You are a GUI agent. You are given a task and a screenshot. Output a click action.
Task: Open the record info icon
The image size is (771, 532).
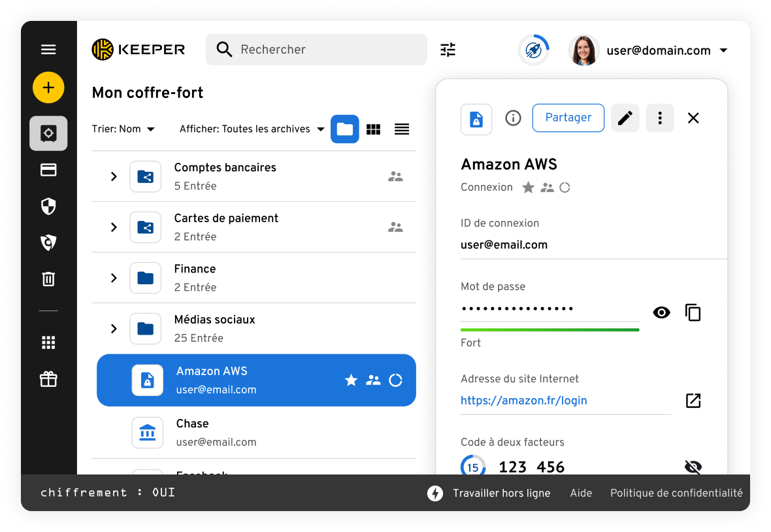pyautogui.click(x=513, y=118)
